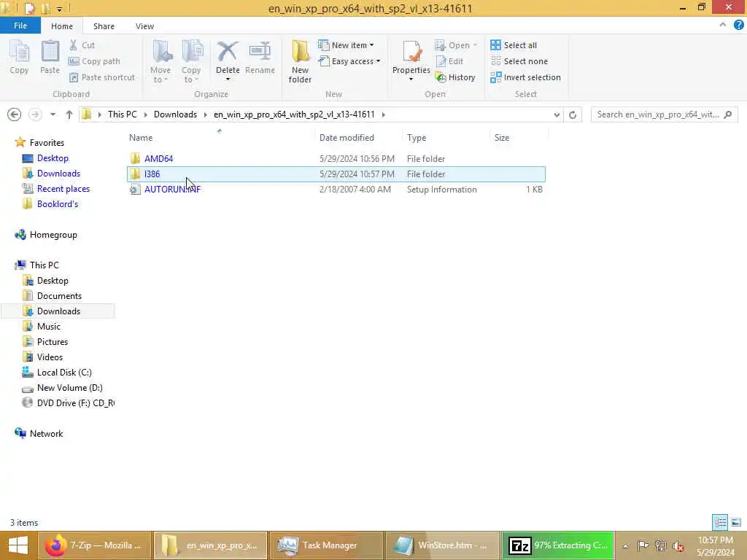Image resolution: width=747 pixels, height=560 pixels.
Task: Open Explorer Help question mark
Action: point(738,26)
